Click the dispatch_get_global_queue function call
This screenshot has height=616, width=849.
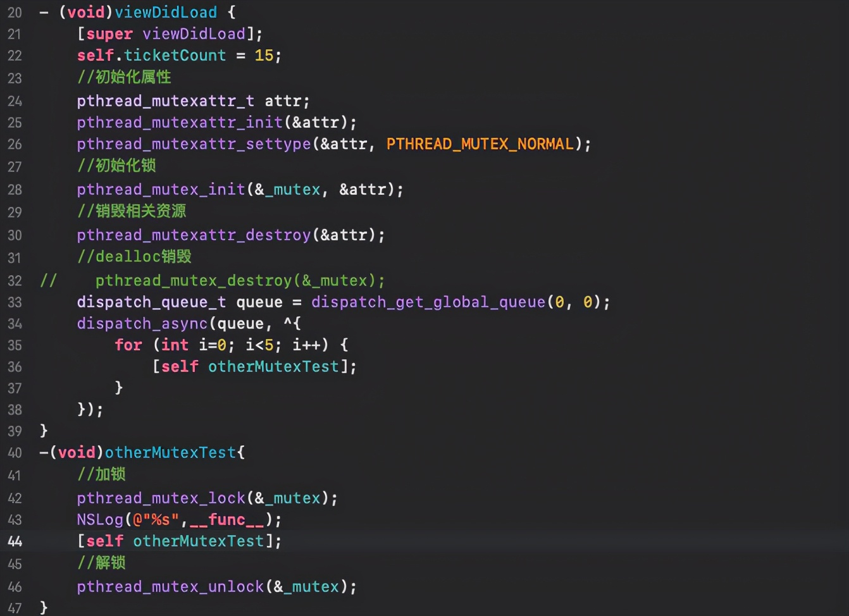(x=428, y=302)
